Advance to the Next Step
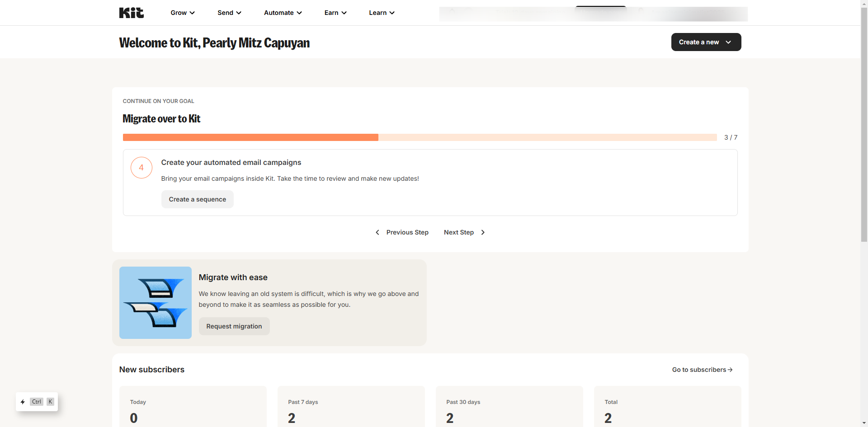This screenshot has height=427, width=868. [x=458, y=232]
